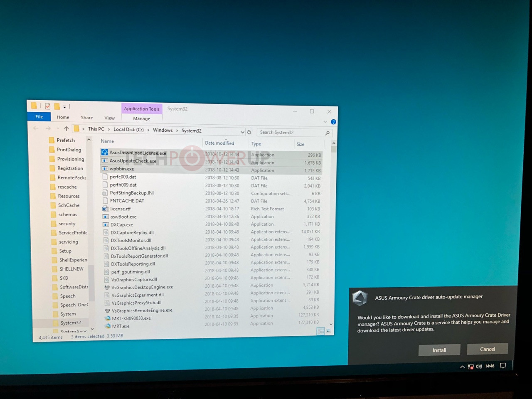Screen dimensions: 532x399
Task: Switch to large icons view layout
Action: [328, 331]
